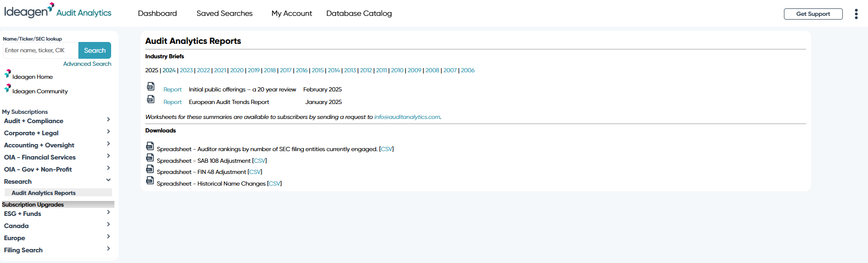Image resolution: width=868 pixels, height=263 pixels.
Task: Select the 2020 industry briefs year
Action: point(237,70)
